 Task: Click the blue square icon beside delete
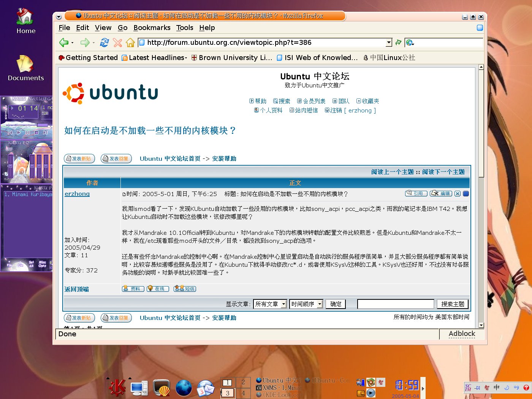point(466,193)
